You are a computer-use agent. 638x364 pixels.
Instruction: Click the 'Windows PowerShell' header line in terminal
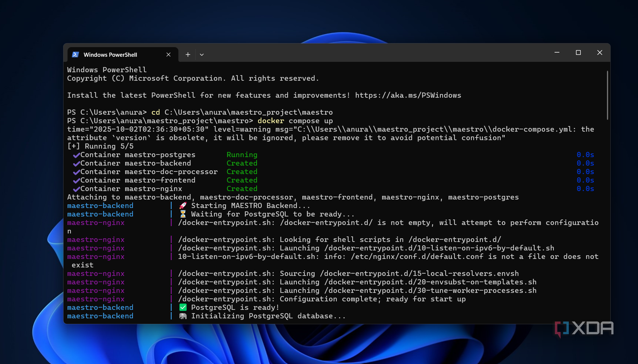[x=107, y=70]
